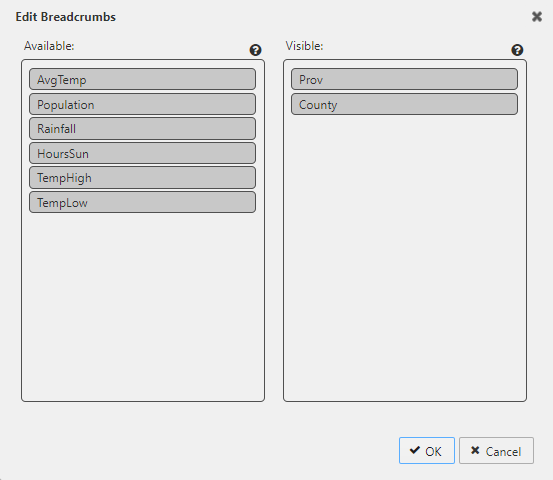The height and width of the screenshot is (480, 553).
Task: Select the County breadcrumb in Visible
Action: point(405,104)
